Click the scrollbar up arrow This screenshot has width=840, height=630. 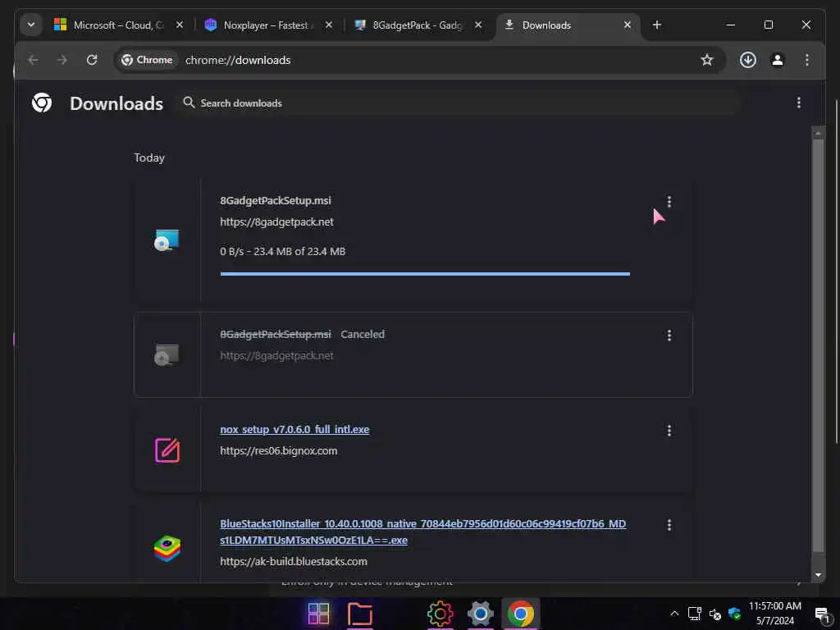click(x=818, y=133)
